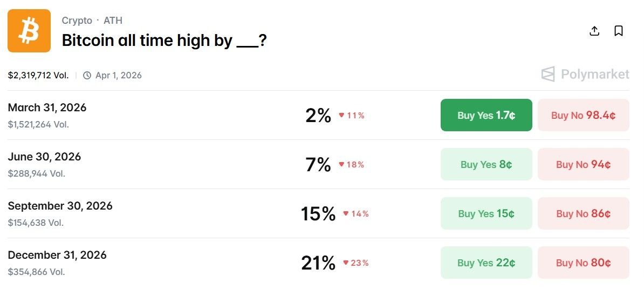Click the Polymarket logo
This screenshot has width=644, height=289.
tap(585, 75)
